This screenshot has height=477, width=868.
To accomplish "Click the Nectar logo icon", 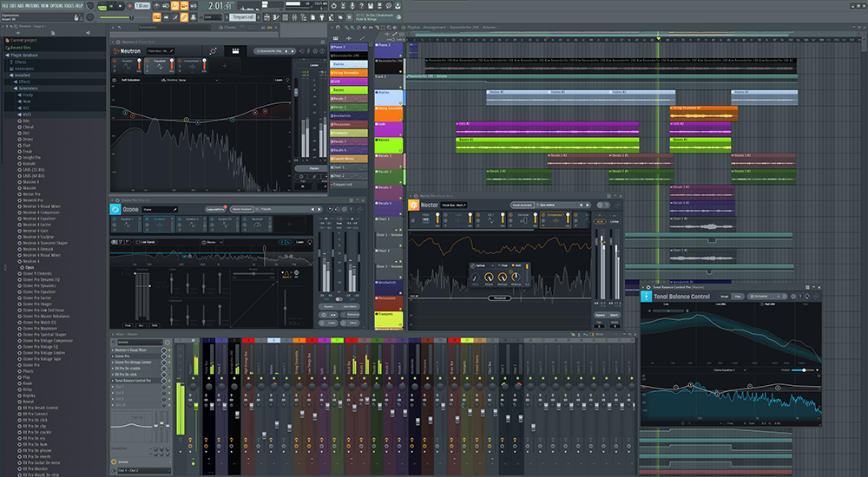I will 415,206.
